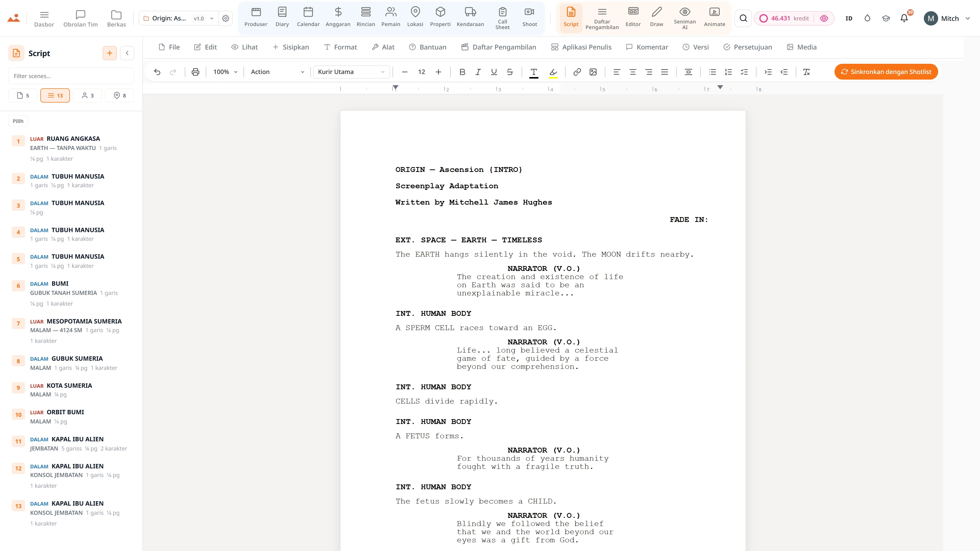Insert an image from the toolbar
The image size is (980, 551).
tap(593, 72)
